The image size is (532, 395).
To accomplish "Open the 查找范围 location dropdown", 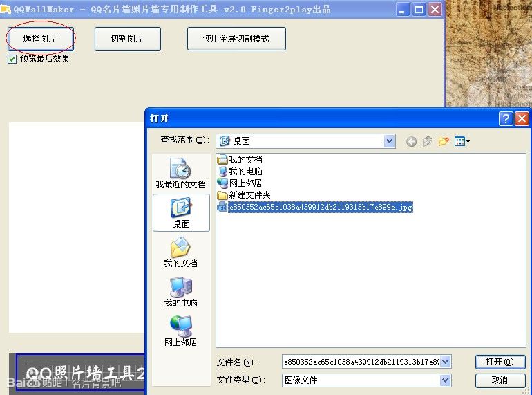I will pyautogui.click(x=389, y=140).
